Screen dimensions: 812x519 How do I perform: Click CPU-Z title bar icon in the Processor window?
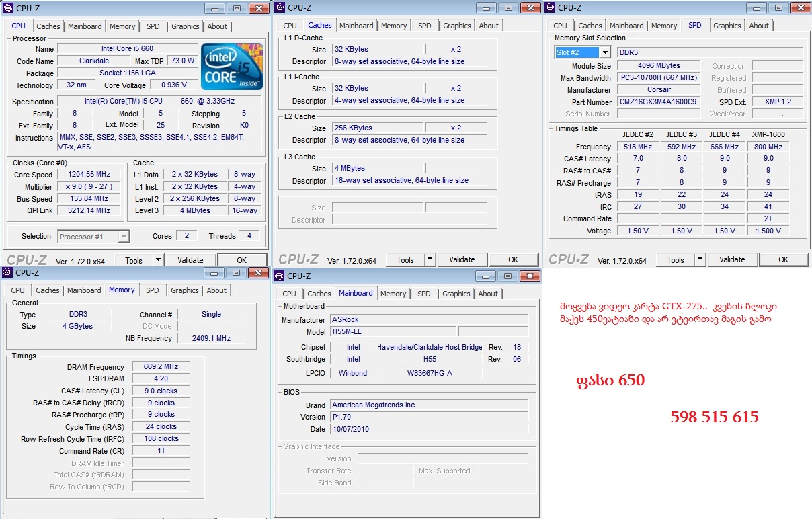point(8,8)
